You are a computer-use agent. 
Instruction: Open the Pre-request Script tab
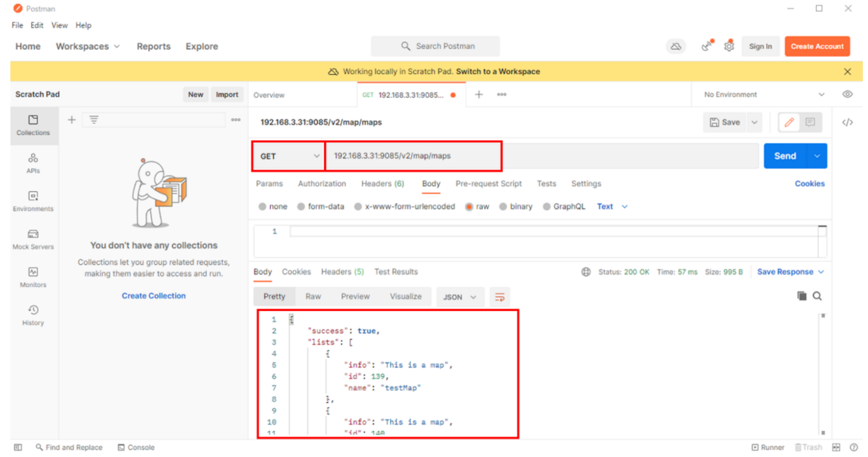point(488,184)
